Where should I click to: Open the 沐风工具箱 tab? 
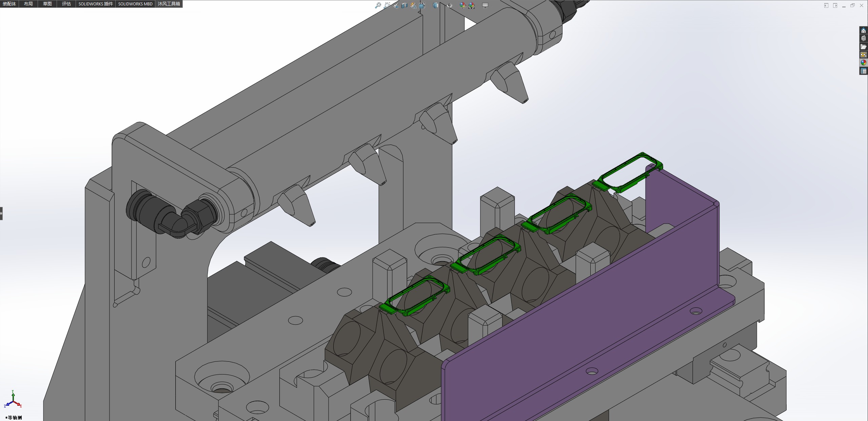click(x=169, y=4)
